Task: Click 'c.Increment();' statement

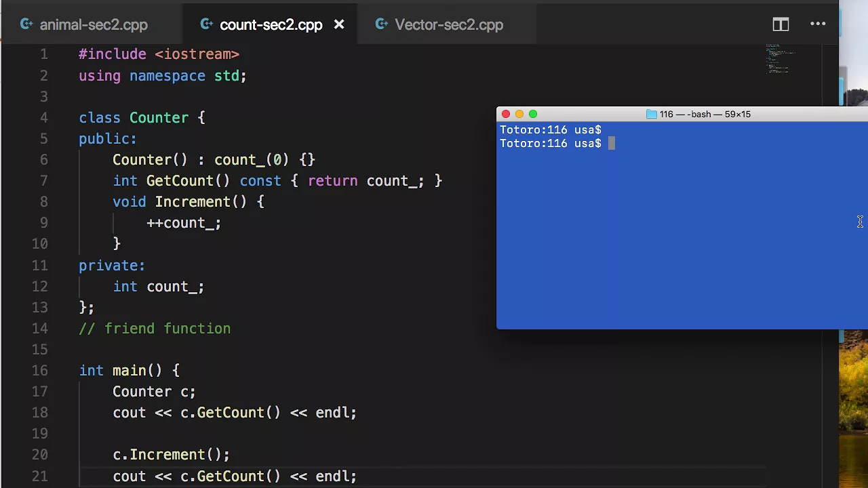Action: 172,455
